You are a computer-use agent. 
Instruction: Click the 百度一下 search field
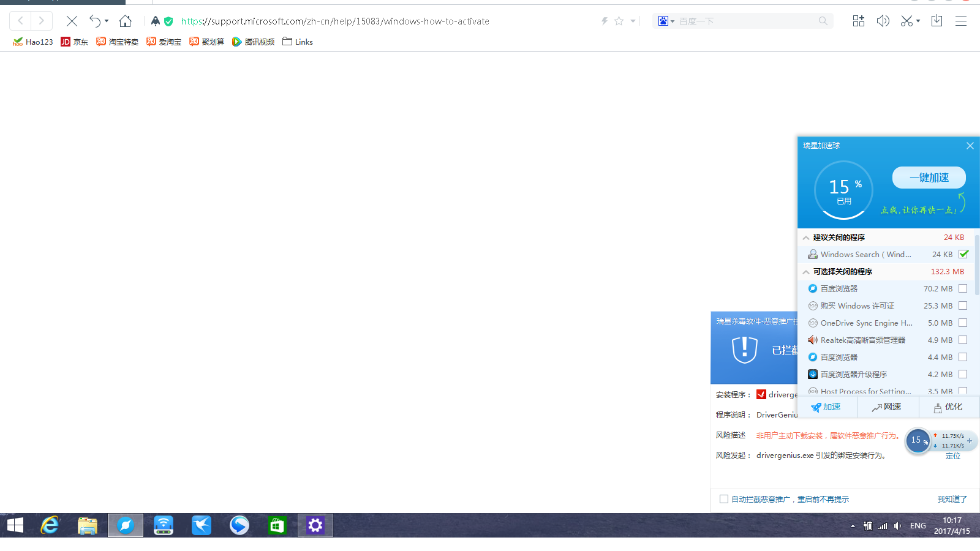coord(746,21)
